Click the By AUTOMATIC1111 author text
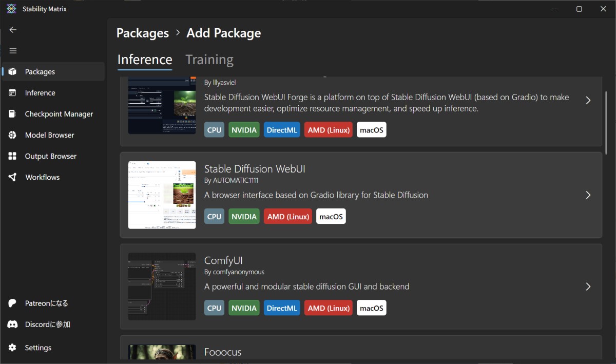The width and height of the screenshot is (616, 364). pos(232,181)
